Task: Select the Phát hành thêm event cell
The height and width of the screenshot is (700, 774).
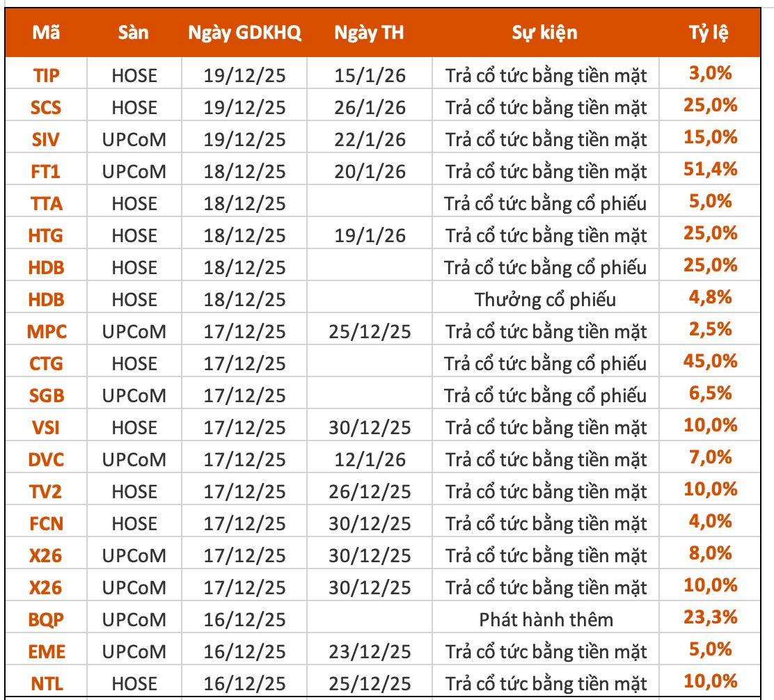Action: tap(546, 620)
